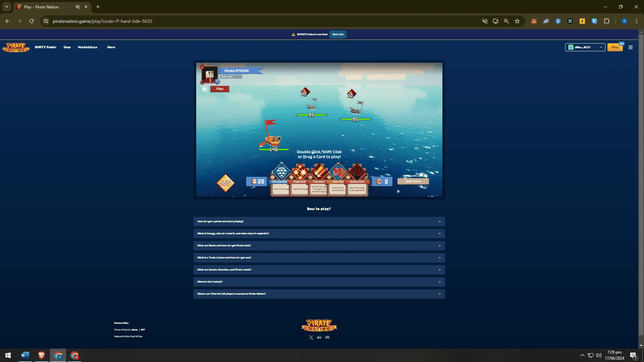This screenshot has height=362, width=644.
Task: Click the More Info button in banner
Action: [338, 35]
